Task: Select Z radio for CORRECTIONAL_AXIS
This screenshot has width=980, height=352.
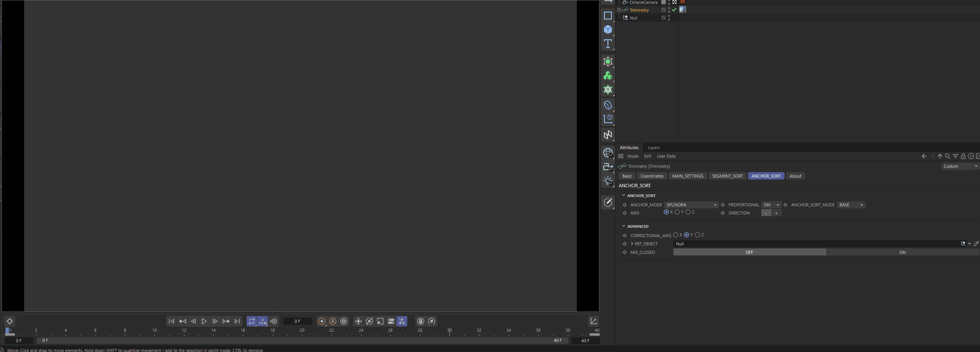Action: coord(697,235)
